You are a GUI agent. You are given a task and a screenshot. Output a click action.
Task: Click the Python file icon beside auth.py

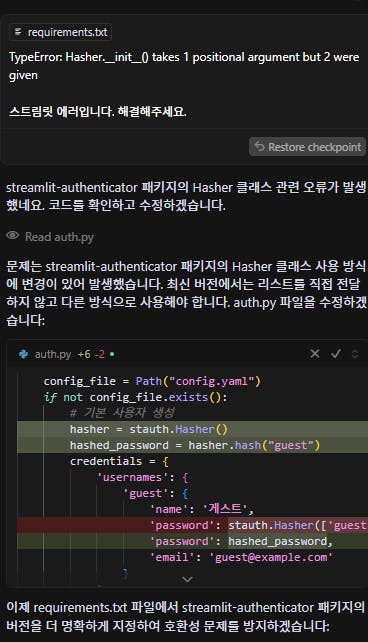click(x=24, y=354)
